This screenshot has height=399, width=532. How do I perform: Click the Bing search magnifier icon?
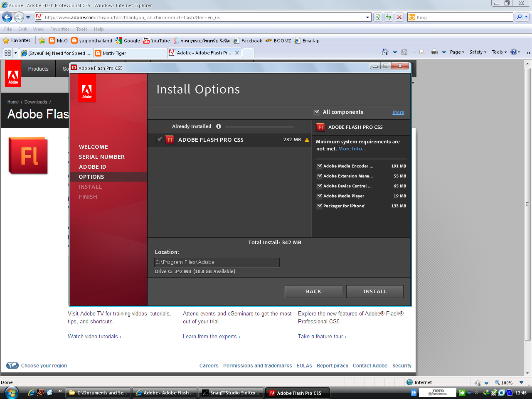[519, 17]
